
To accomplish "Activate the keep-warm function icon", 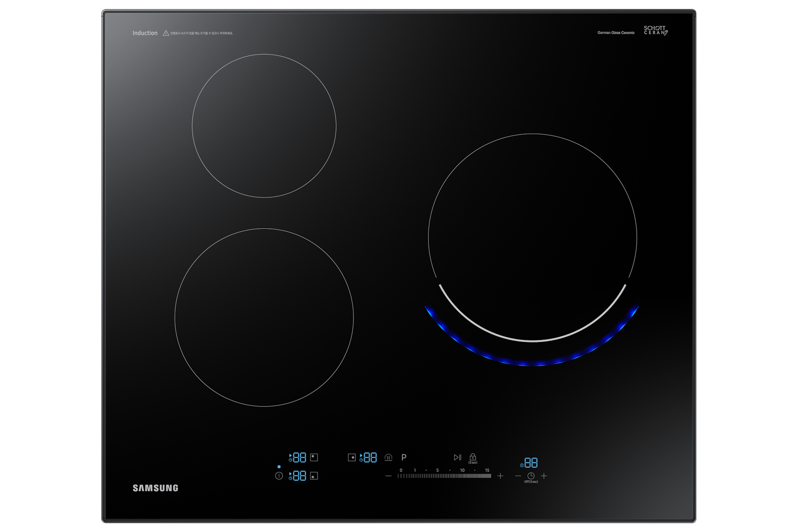I will pyautogui.click(x=388, y=457).
